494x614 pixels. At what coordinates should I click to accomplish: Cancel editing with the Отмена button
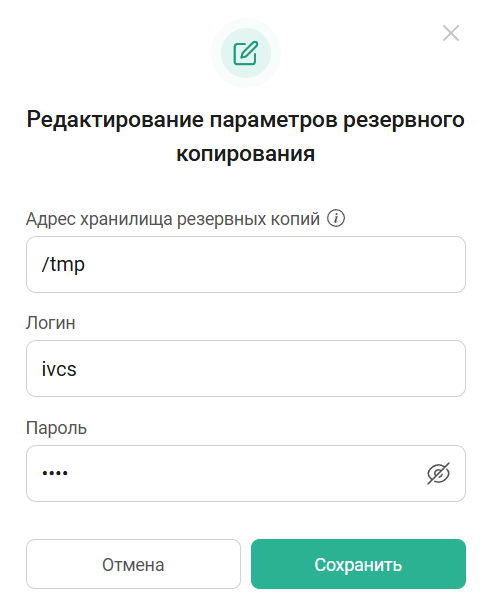pos(133,564)
